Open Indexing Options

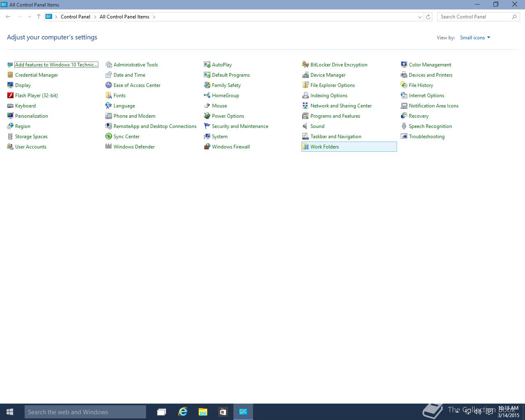329,96
